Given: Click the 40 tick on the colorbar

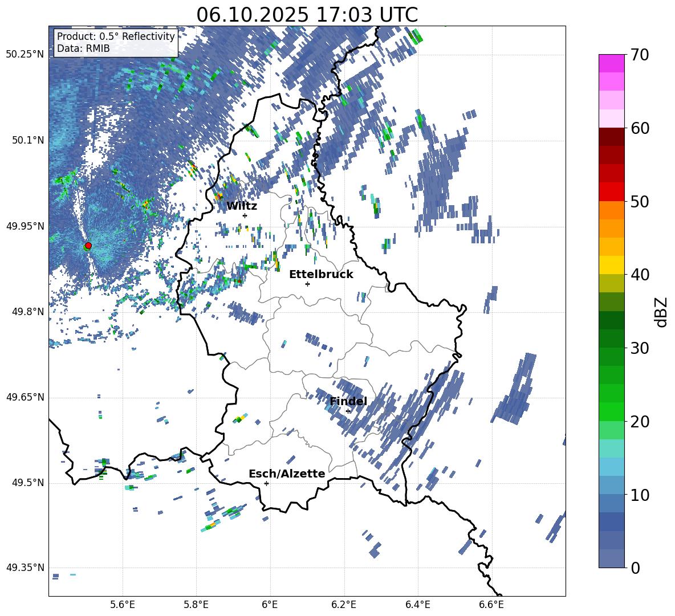Looking at the screenshot, I should click(x=639, y=275).
